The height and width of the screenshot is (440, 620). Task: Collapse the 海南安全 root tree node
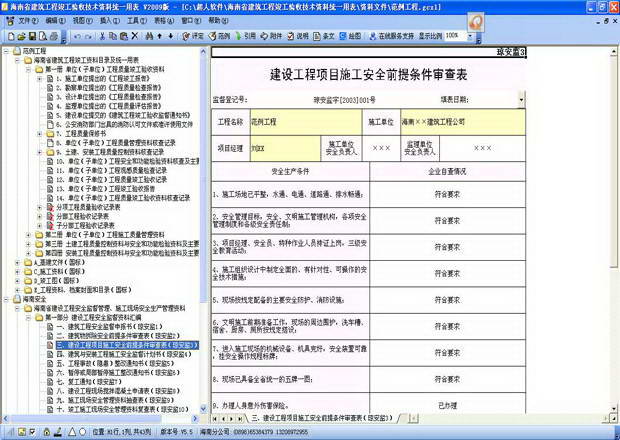(7, 299)
